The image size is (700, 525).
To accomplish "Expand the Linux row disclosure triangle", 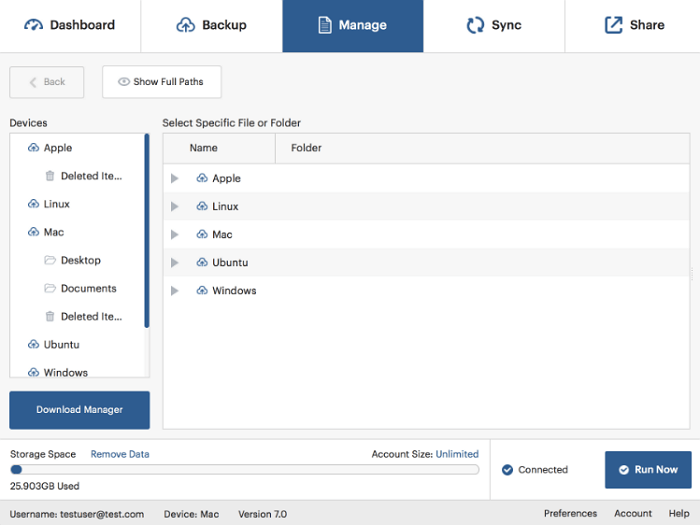I will click(x=175, y=207).
